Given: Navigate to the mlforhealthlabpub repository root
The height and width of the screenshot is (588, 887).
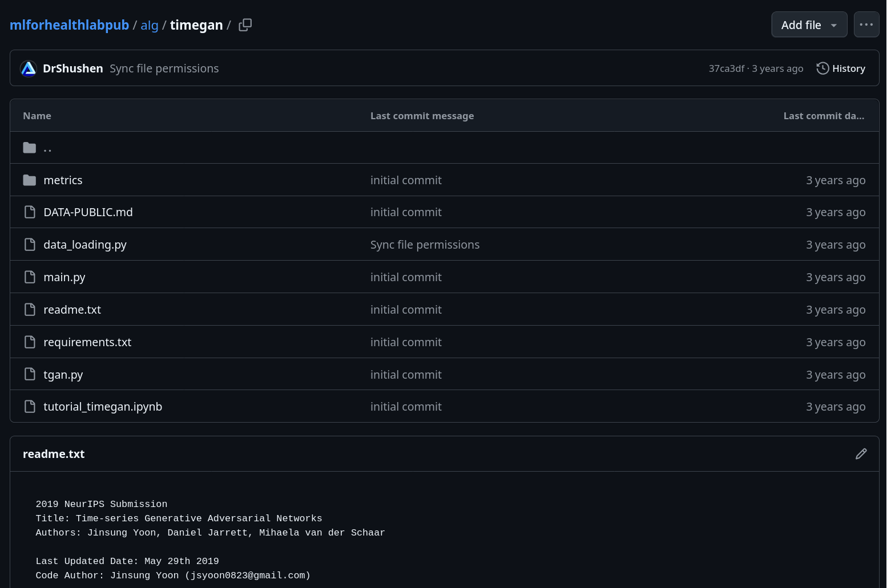Looking at the screenshot, I should pyautogui.click(x=69, y=25).
